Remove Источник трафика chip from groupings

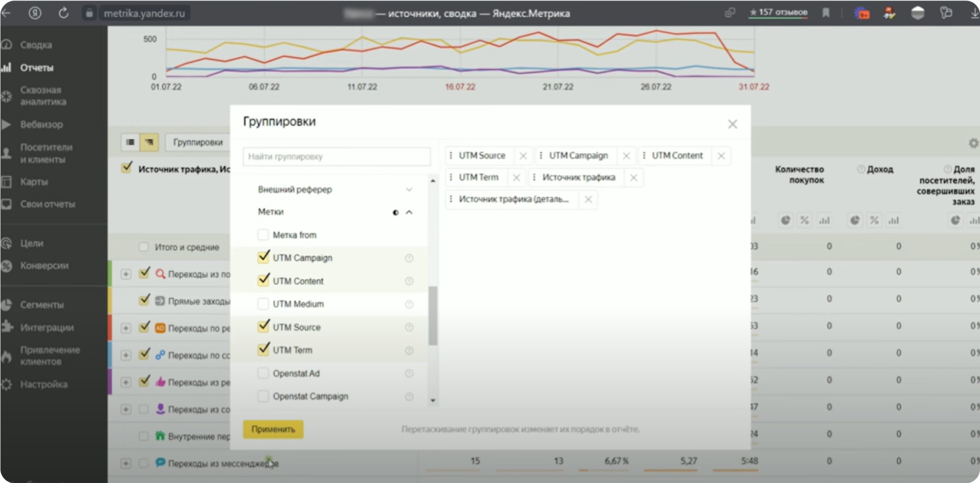coord(633,178)
